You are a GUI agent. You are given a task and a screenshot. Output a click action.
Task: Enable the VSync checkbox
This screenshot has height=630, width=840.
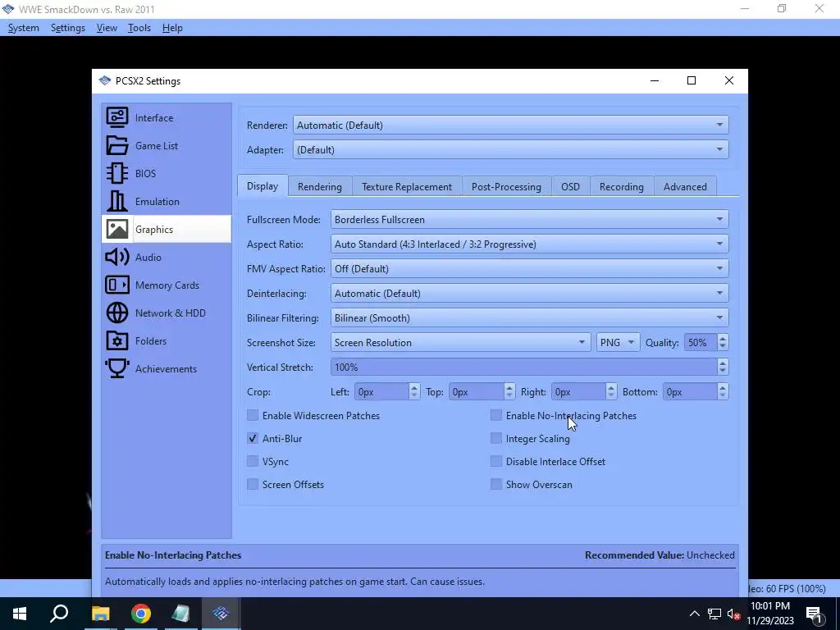point(253,461)
